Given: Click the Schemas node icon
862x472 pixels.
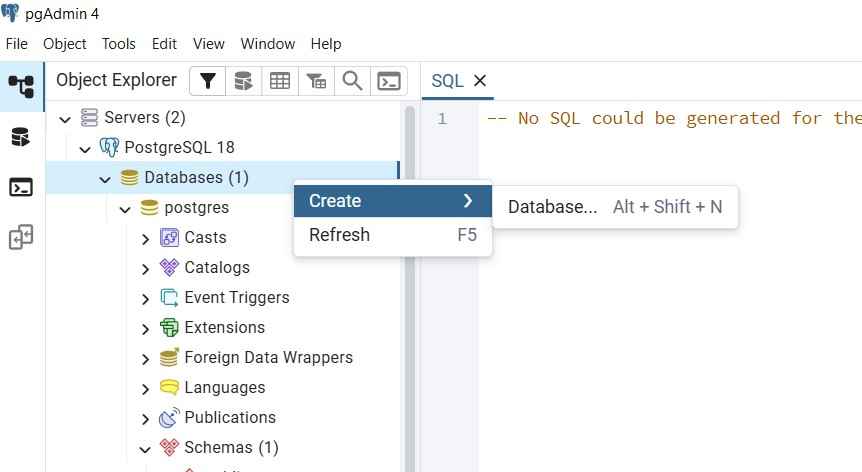Looking at the screenshot, I should pyautogui.click(x=169, y=447).
